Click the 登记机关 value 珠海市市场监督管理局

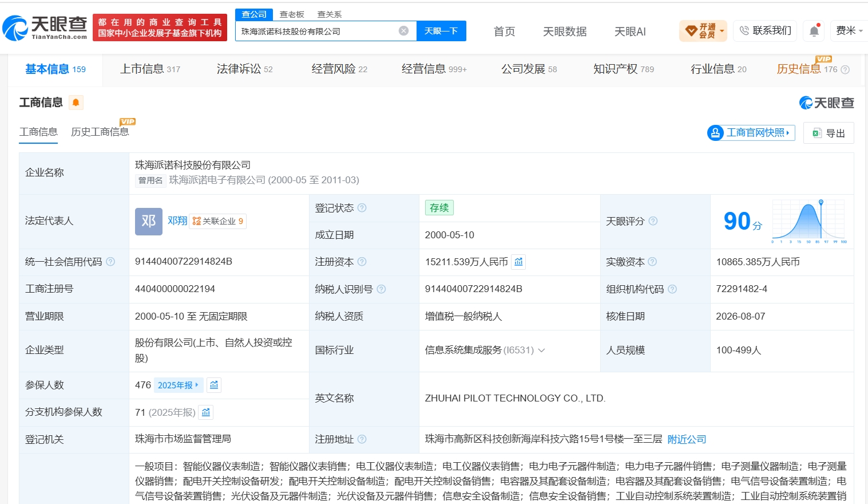click(183, 439)
